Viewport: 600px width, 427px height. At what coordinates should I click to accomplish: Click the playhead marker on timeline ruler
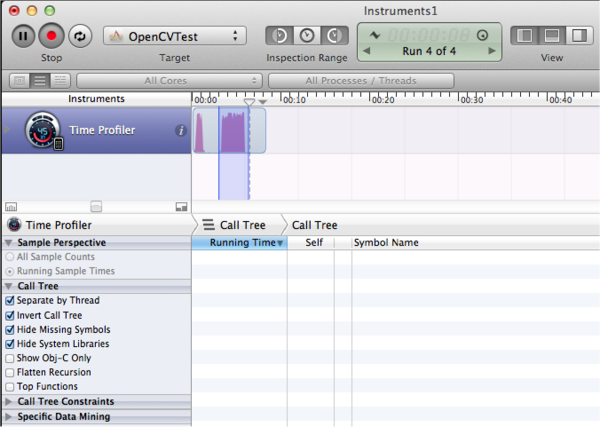click(249, 102)
